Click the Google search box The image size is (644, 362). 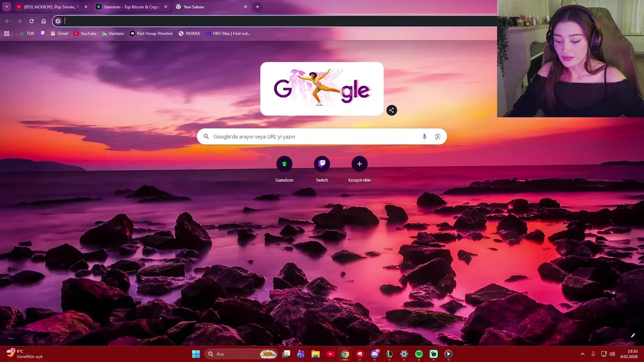[x=322, y=137]
